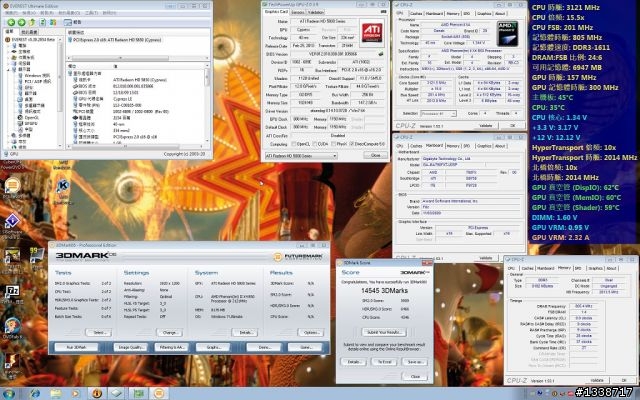The width and height of the screenshot is (640, 400).
Task: Open Windows Media Player on taskbar
Action: pos(76,394)
